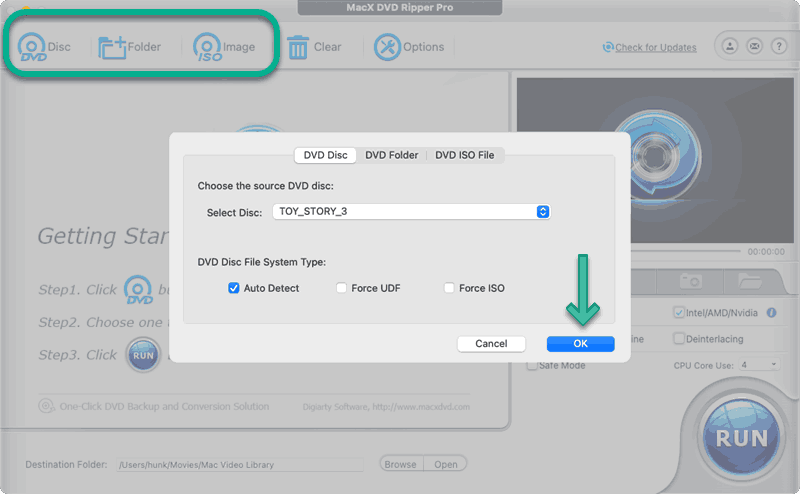This screenshot has width=800, height=494.
Task: Click the Digiarty Software website text
Action: (x=386, y=407)
